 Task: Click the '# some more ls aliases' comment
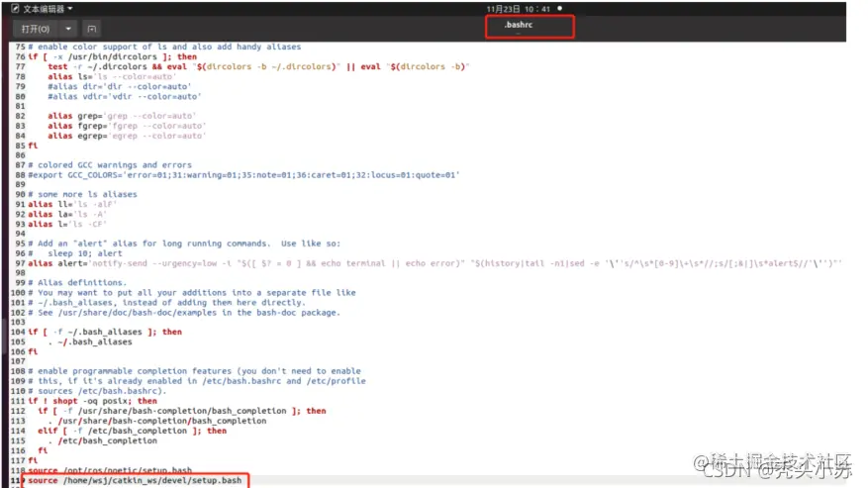pos(82,194)
